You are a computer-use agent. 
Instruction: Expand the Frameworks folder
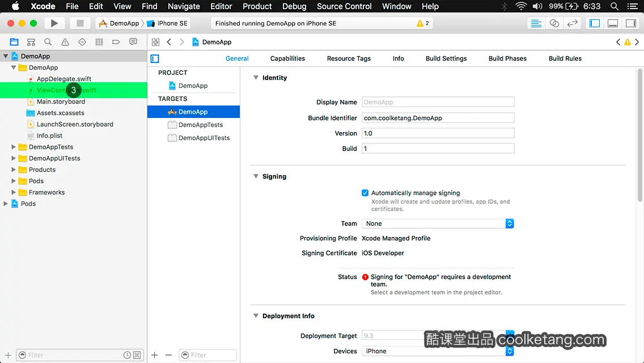pos(14,192)
